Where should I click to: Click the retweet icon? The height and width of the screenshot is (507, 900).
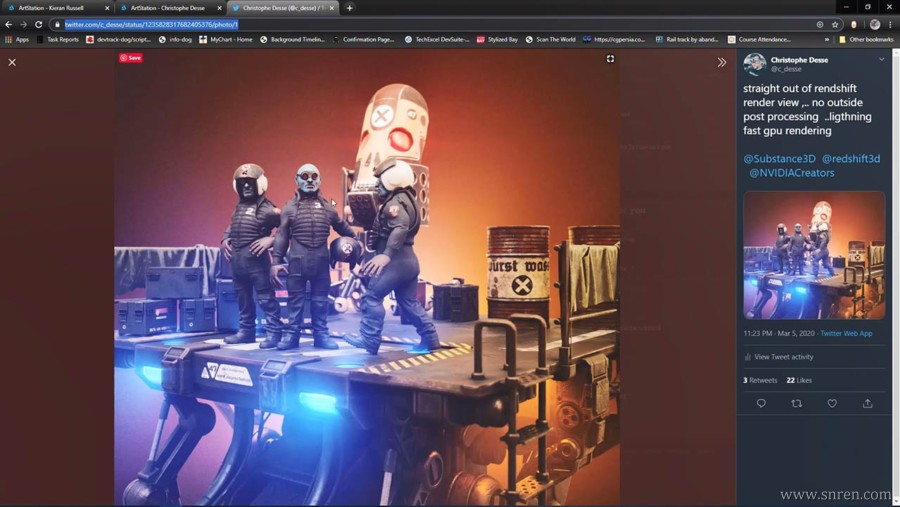click(x=796, y=403)
